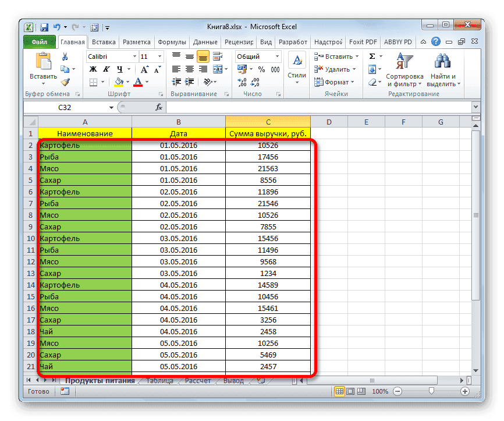Apply bold formatting with the Ж icon
Image resolution: width=504 pixels, height=421 pixels.
click(x=93, y=69)
